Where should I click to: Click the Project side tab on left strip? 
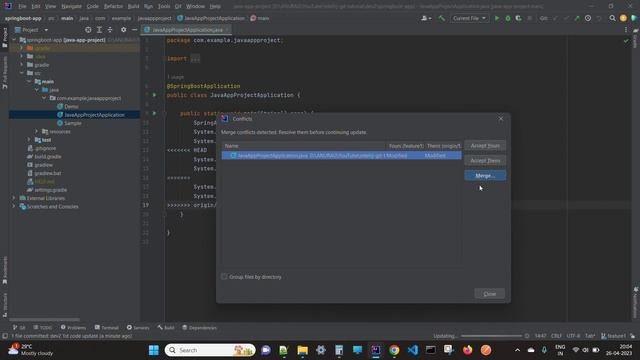pos(4,38)
